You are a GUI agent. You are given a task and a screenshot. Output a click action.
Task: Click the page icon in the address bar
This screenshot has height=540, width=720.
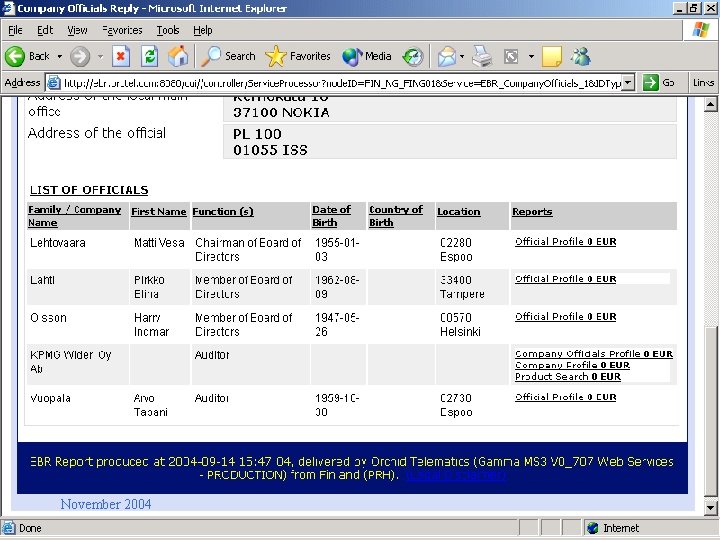[x=54, y=83]
